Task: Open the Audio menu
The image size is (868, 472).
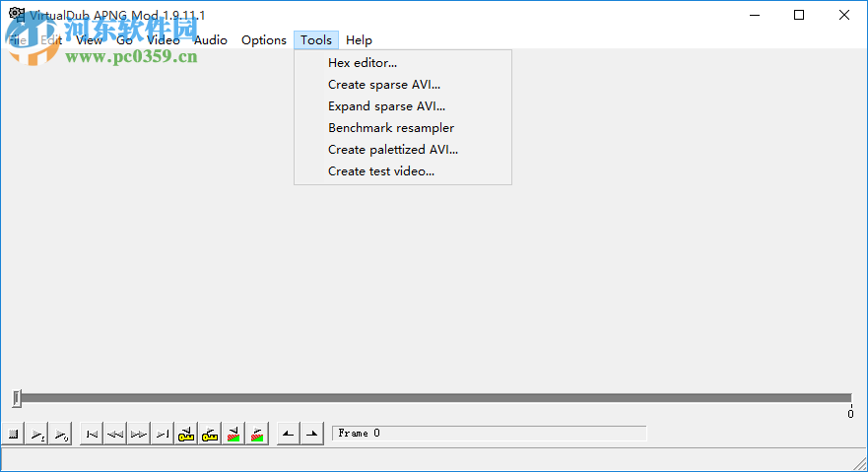Action: 211,39
